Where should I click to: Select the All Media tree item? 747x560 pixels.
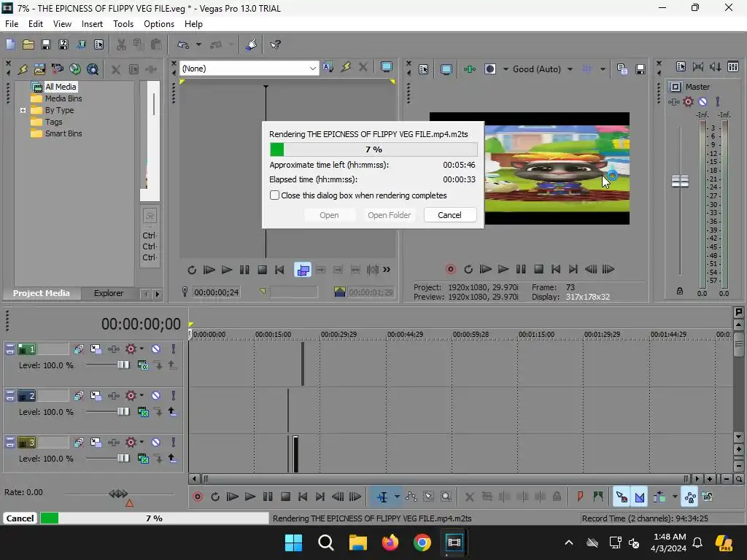61,87
